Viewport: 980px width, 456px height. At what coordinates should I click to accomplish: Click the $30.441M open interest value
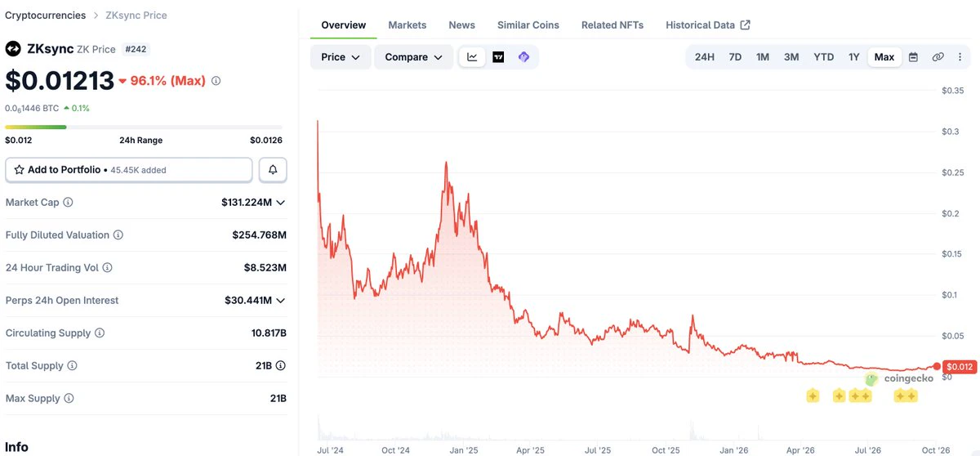point(248,300)
